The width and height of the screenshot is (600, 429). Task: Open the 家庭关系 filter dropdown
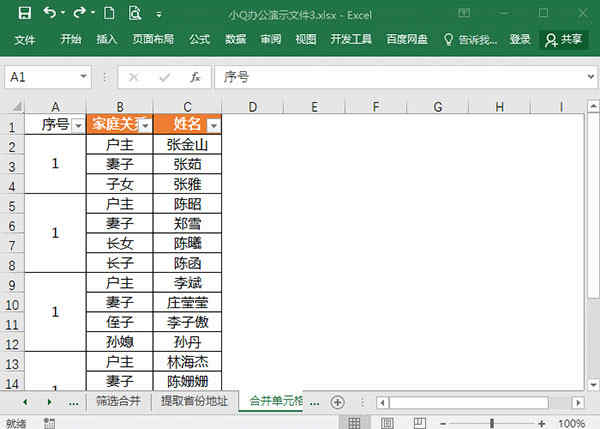click(146, 126)
